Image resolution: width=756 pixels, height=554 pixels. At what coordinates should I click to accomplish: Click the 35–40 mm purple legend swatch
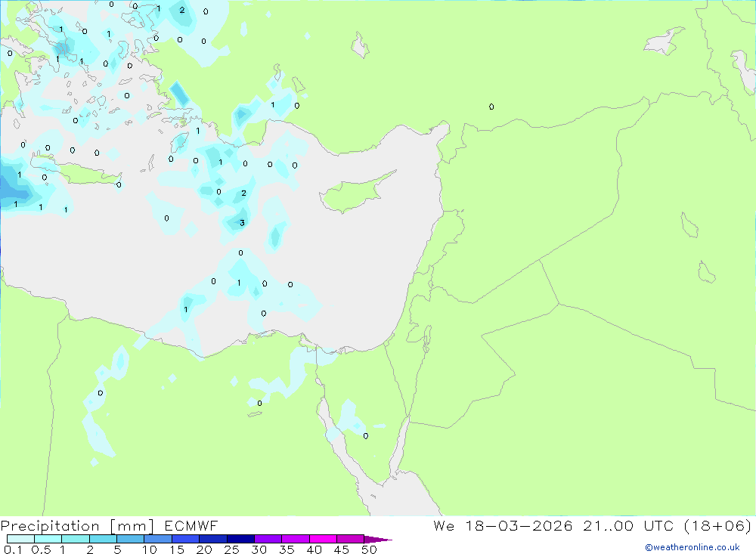[296, 539]
